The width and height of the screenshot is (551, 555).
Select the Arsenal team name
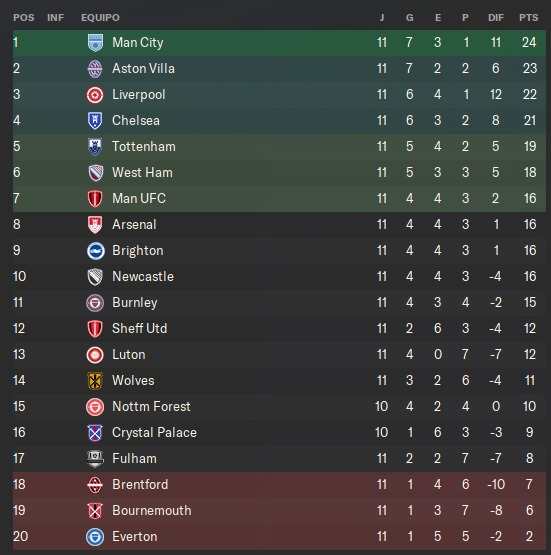pos(134,224)
